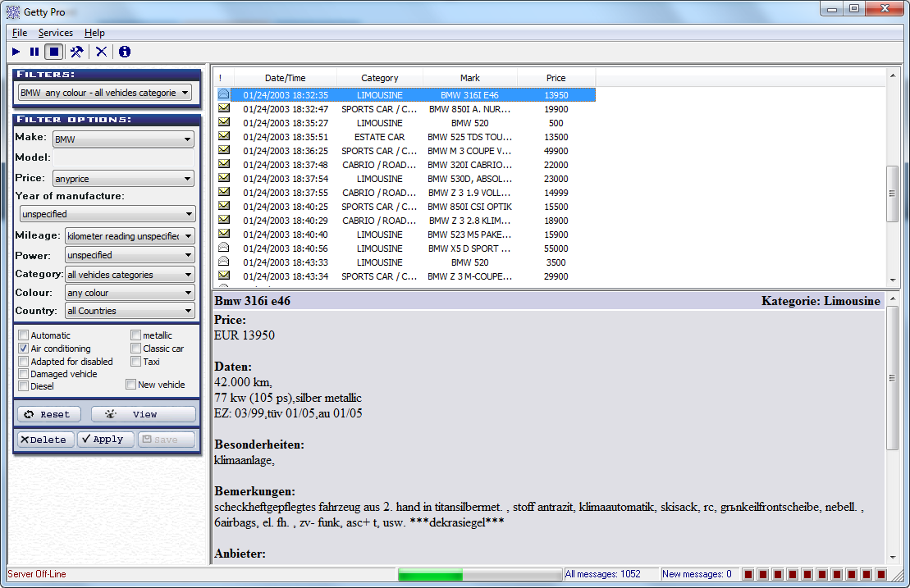Click the envelope icon for message 18:32:47
910x588 pixels.
coord(223,108)
